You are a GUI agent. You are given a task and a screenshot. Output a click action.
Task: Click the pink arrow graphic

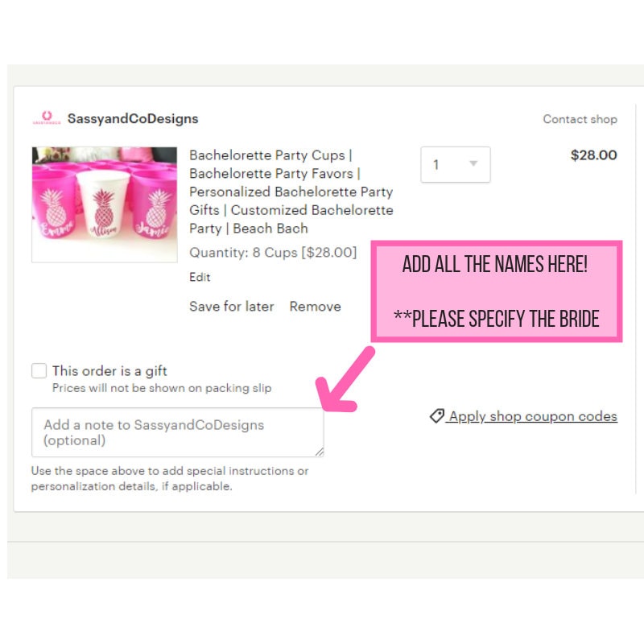coord(344,380)
